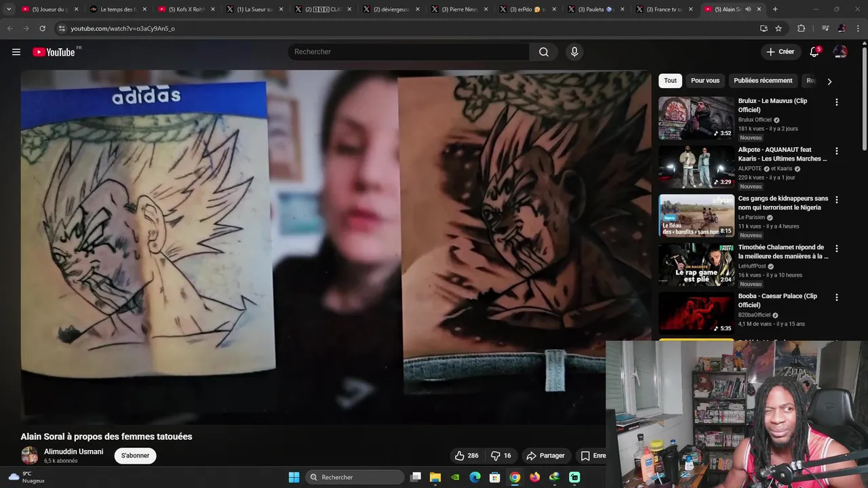This screenshot has height=488, width=868.
Task: Open options for Ces gangs de kidnappeurs video
Action: pos(836,200)
